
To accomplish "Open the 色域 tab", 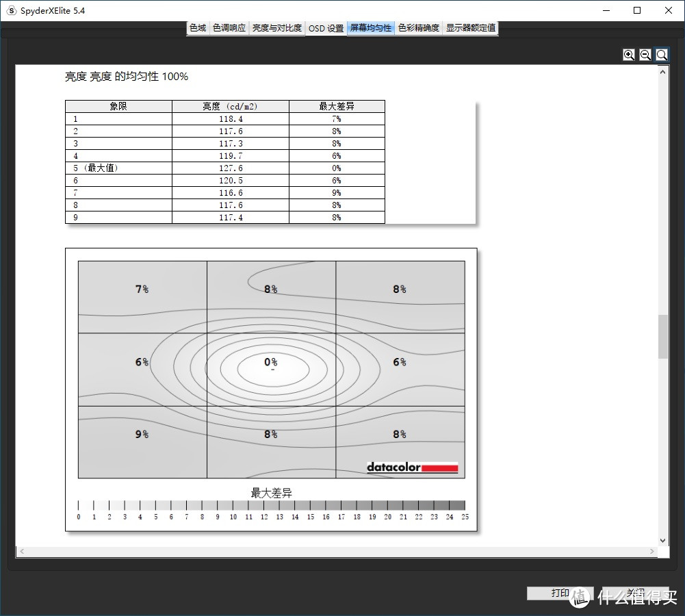I will [198, 28].
